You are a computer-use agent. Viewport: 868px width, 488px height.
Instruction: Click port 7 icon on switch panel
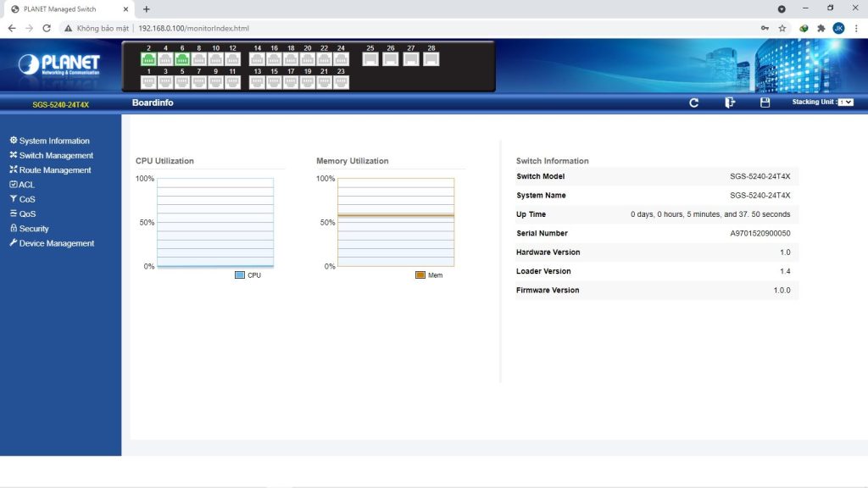click(198, 82)
